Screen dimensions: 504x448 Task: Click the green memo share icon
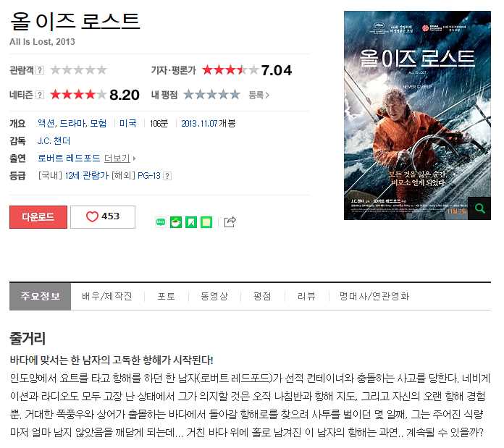[x=206, y=222]
